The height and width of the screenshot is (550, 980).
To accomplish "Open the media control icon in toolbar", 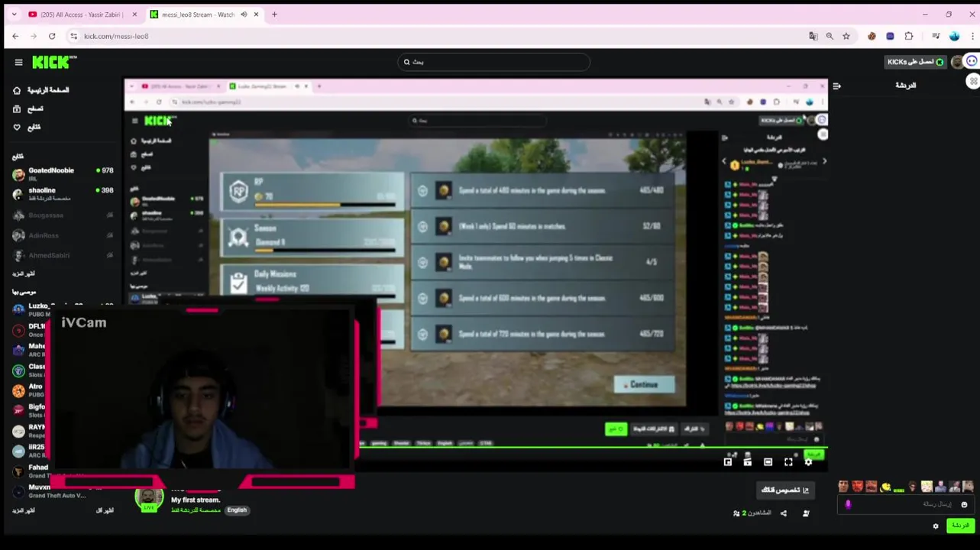I will point(935,36).
